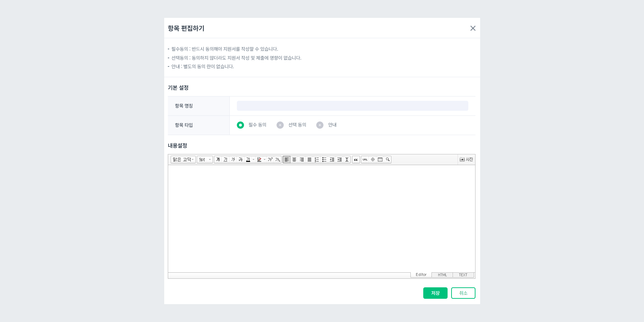Apply center text alignment
The width and height of the screenshot is (644, 322).
(294, 159)
